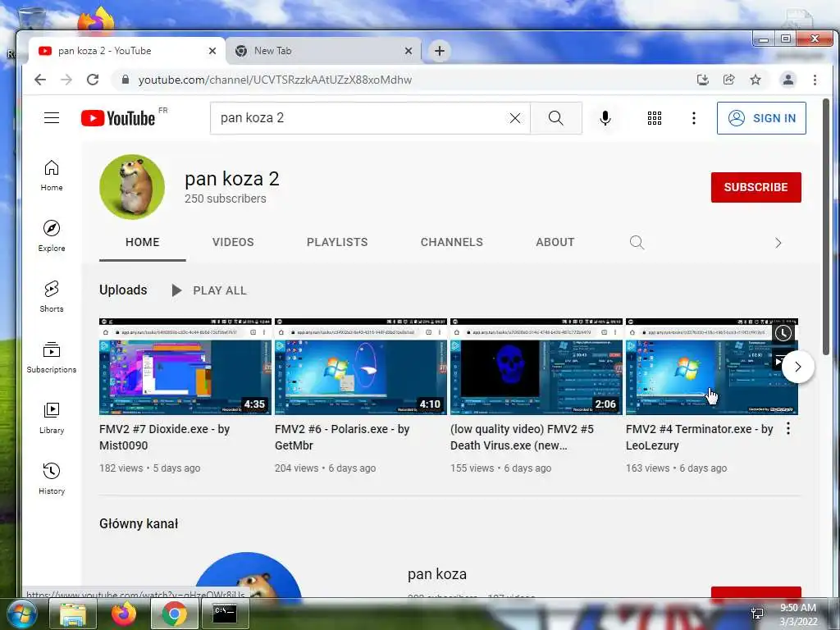Close the pan koza 2 YouTube tab
This screenshot has height=630, width=840.
tap(212, 51)
